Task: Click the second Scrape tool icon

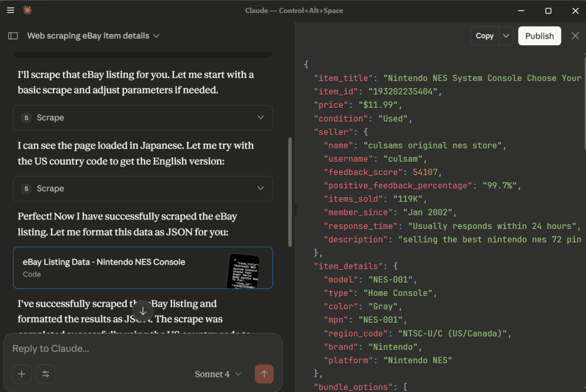Action: (26, 188)
